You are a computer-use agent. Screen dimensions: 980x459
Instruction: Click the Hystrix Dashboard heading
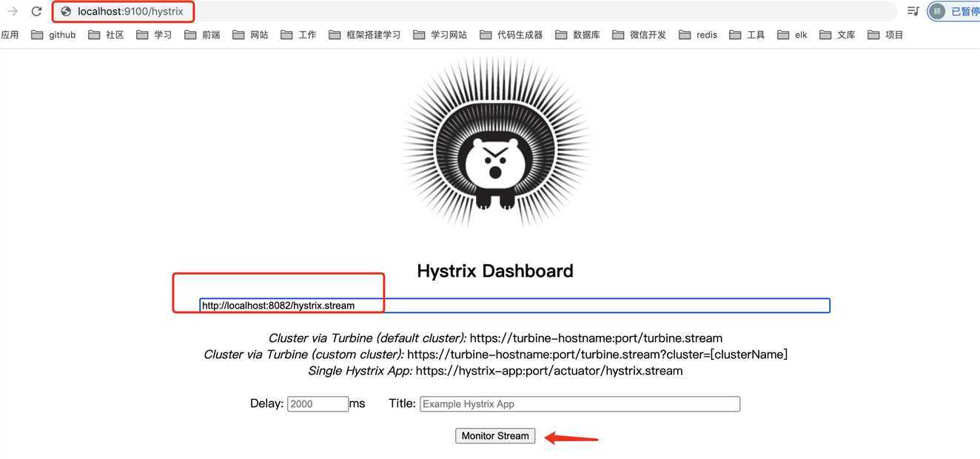[495, 271]
